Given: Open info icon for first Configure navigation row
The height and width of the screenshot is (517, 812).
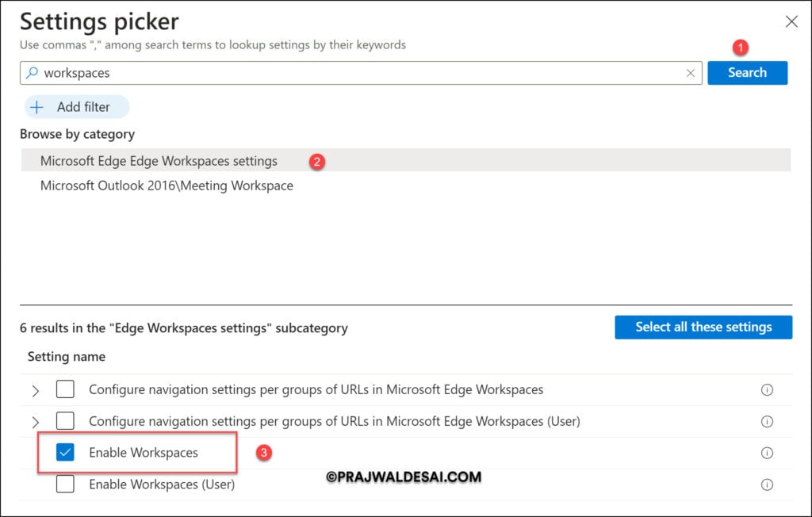Looking at the screenshot, I should 767,389.
